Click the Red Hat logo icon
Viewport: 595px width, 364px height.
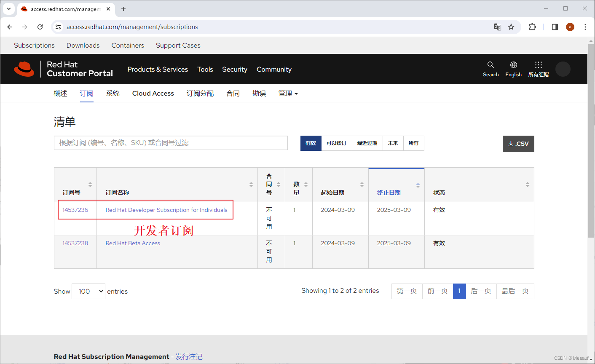[x=24, y=69]
